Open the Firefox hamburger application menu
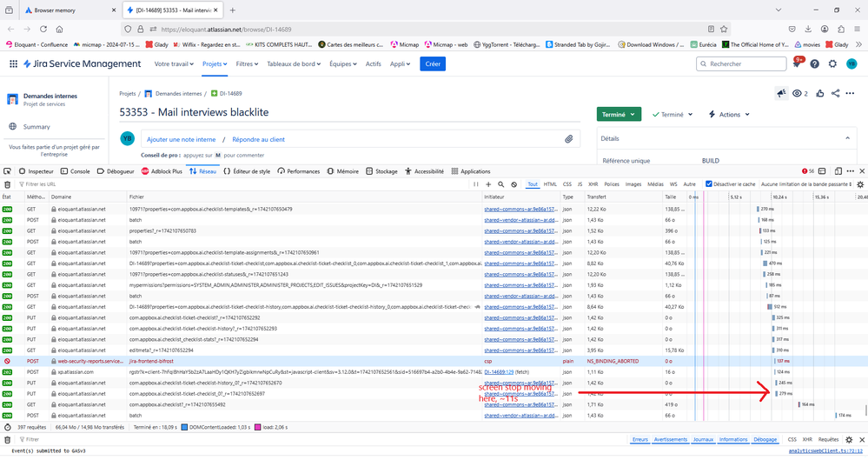Image resolution: width=868 pixels, height=467 pixels. click(x=857, y=29)
